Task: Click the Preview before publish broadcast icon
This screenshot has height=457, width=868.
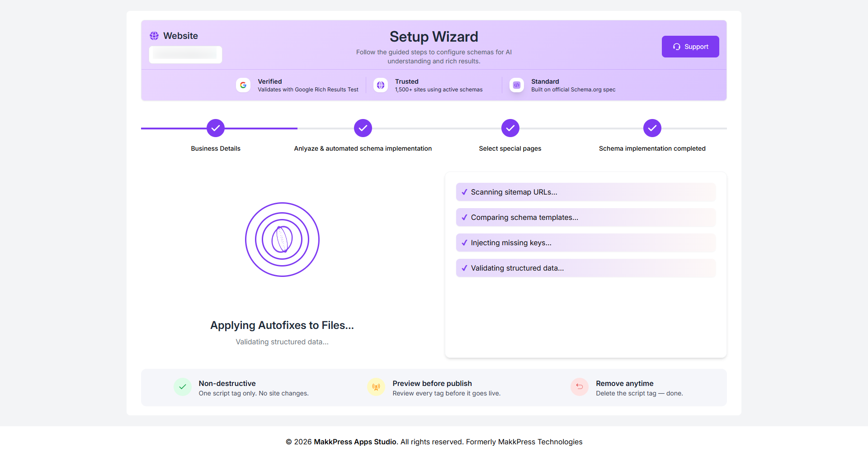Action: click(376, 387)
